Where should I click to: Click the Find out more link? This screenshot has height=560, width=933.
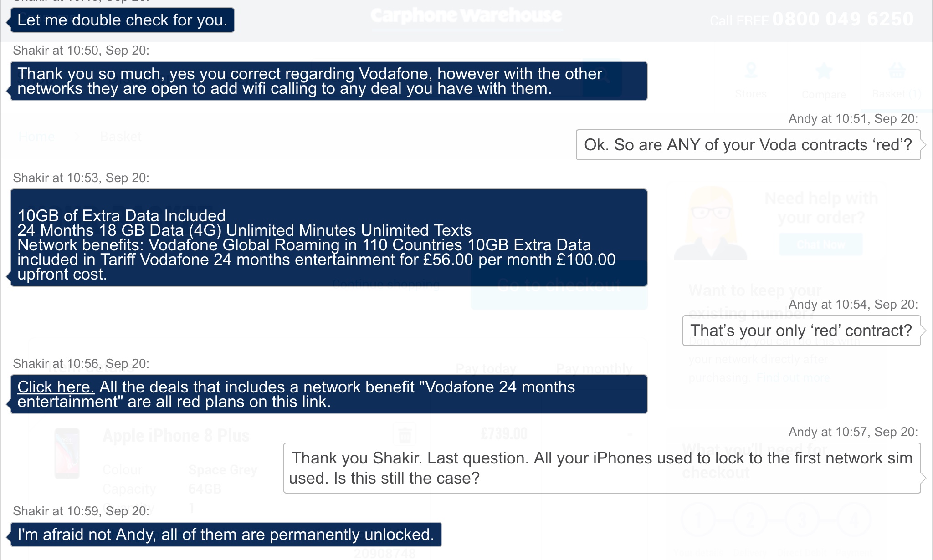pos(793,377)
